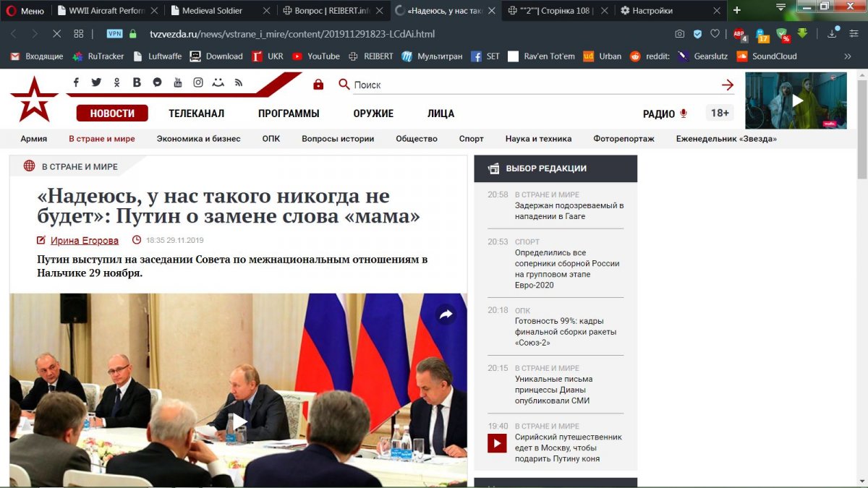The image size is (868, 488).
Task: Open the Фоторепортаж category
Action: click(624, 139)
